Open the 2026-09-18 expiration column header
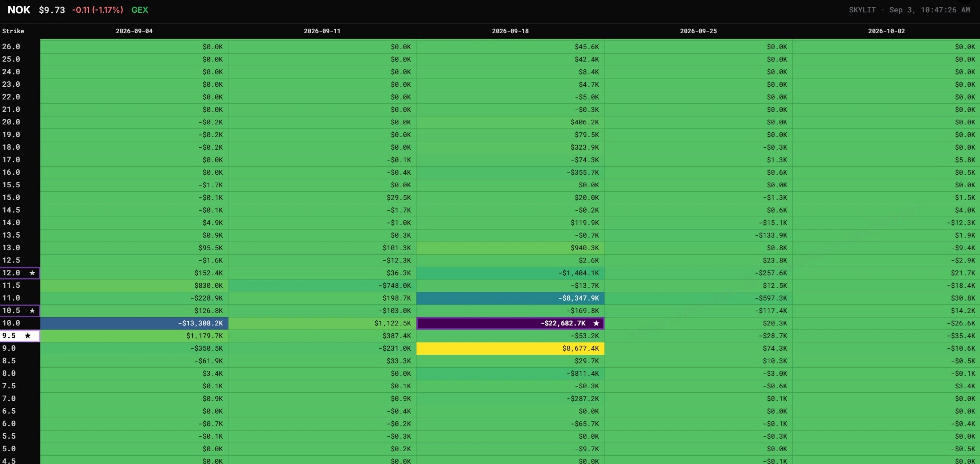This screenshot has height=464, width=980. [x=510, y=31]
